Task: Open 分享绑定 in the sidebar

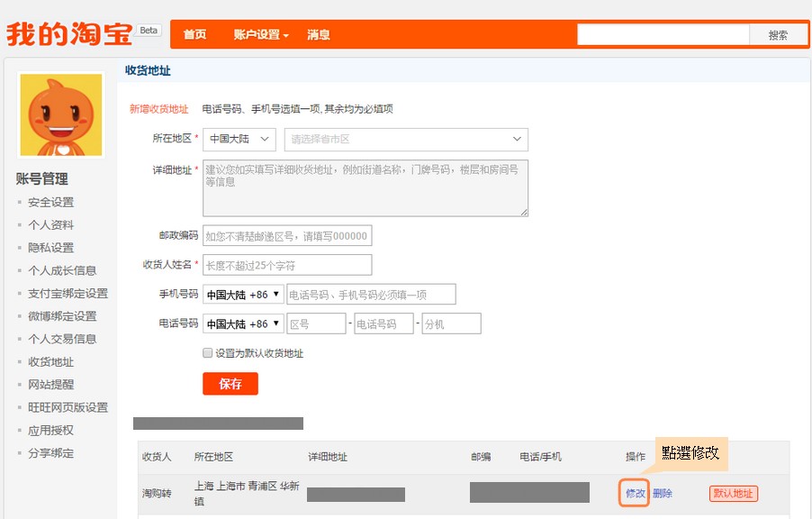Action: click(50, 453)
